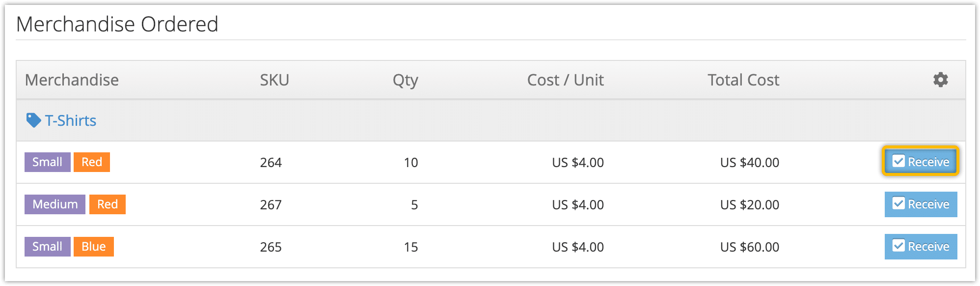Screen dimensions: 980x286
Task: Select the Small size tag in first row
Action: coord(48,162)
